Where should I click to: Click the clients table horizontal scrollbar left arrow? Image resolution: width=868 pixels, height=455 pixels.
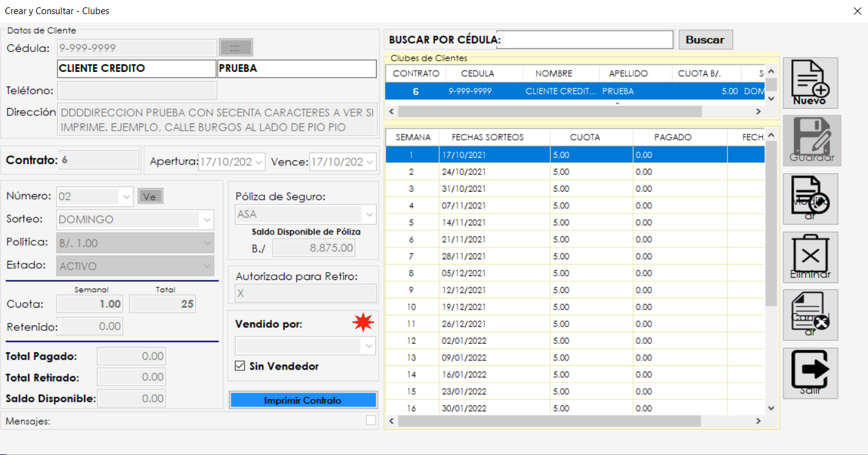[393, 112]
